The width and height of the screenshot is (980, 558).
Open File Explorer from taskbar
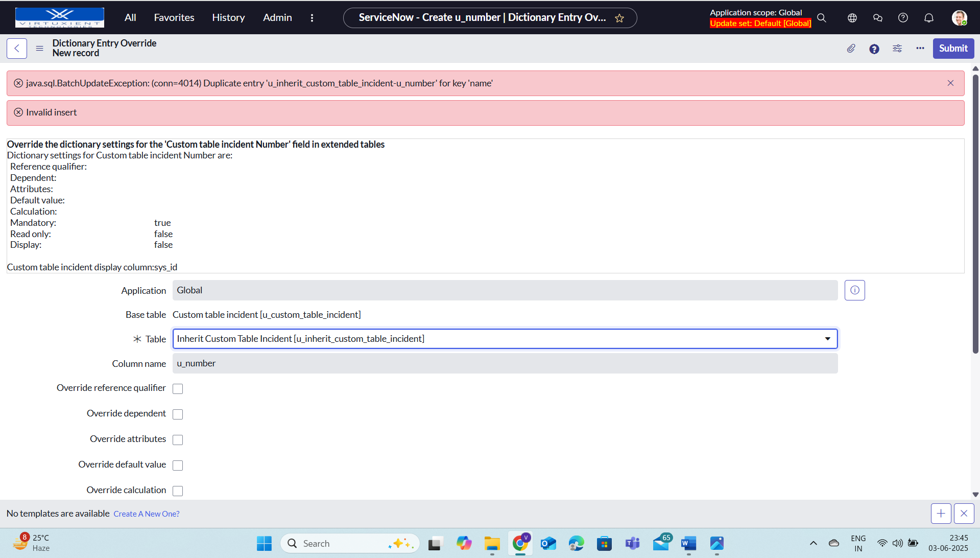point(492,543)
